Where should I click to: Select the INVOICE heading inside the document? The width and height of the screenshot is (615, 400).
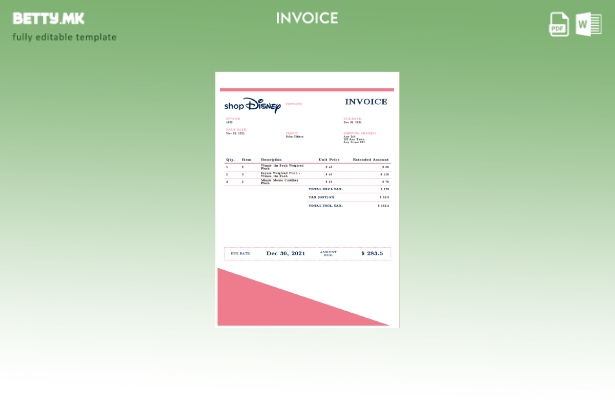point(366,102)
